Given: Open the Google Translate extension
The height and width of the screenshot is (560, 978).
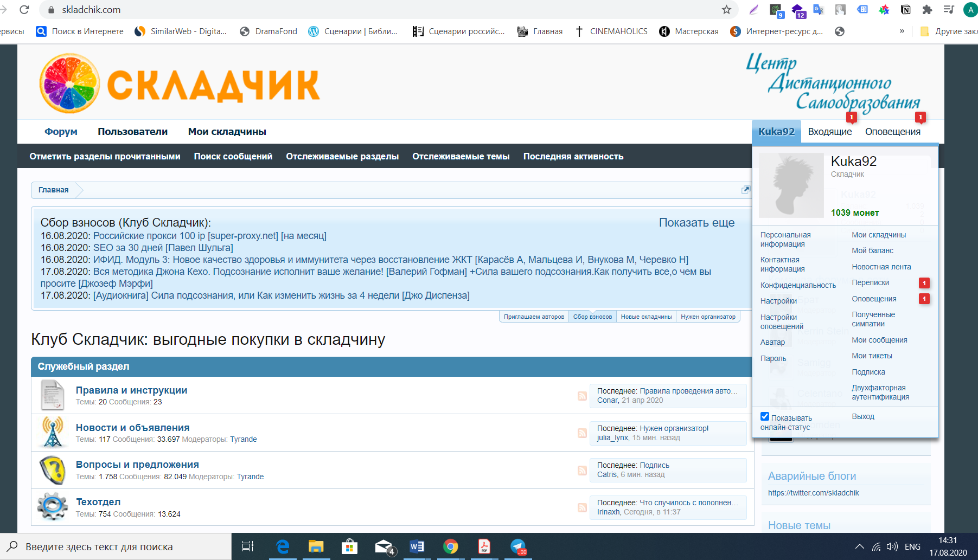Looking at the screenshot, I should click(x=819, y=10).
